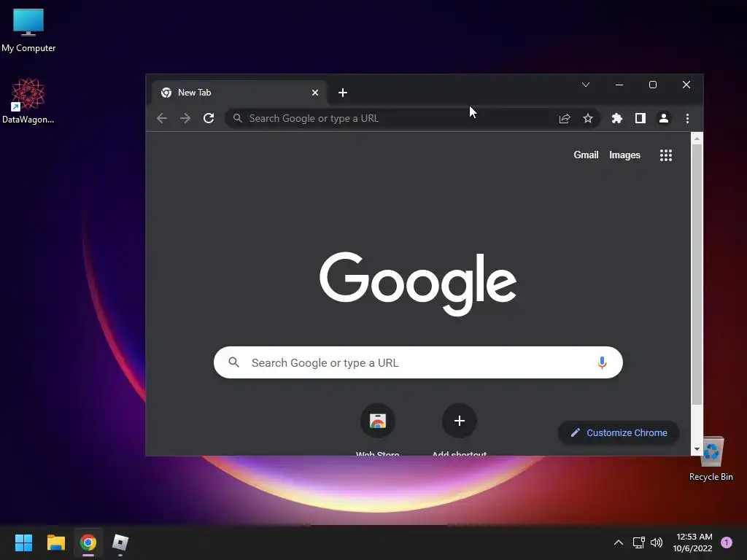747x560 pixels.
Task: Open the network status tray icon
Action: (x=638, y=542)
